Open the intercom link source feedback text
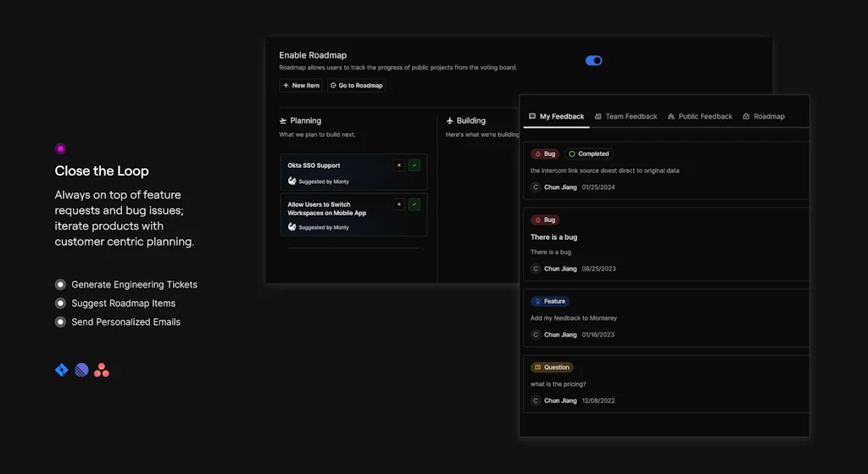This screenshot has height=474, width=868. (604, 170)
